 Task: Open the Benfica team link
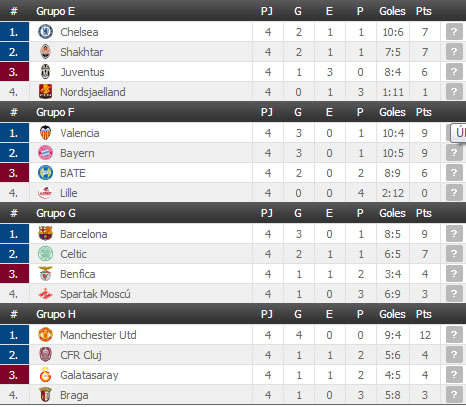tap(78, 274)
